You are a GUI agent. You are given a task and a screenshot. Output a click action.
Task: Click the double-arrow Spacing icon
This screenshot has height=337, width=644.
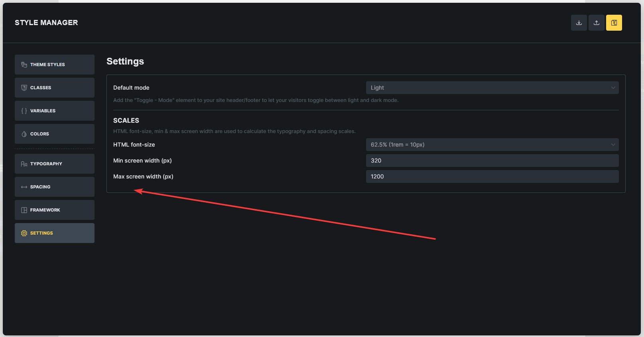[24, 187]
